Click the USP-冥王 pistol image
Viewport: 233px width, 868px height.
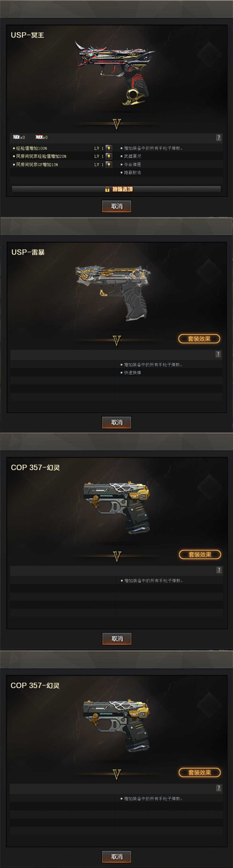point(115,73)
